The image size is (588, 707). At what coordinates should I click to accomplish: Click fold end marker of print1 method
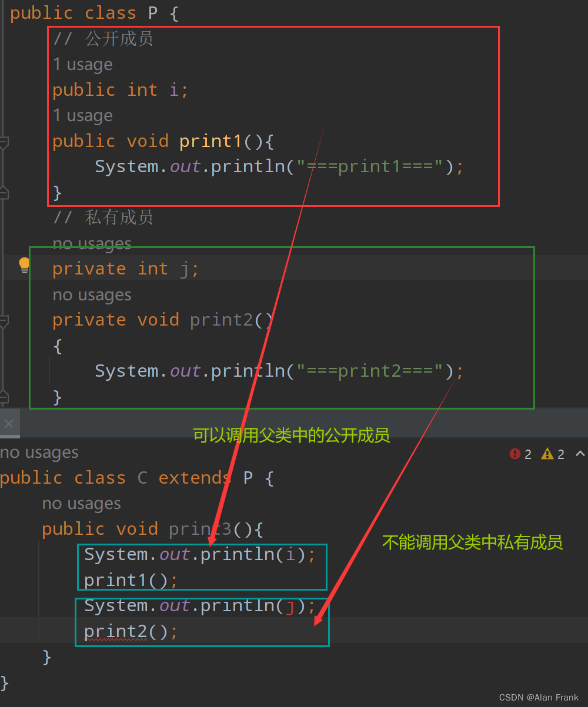[4, 192]
